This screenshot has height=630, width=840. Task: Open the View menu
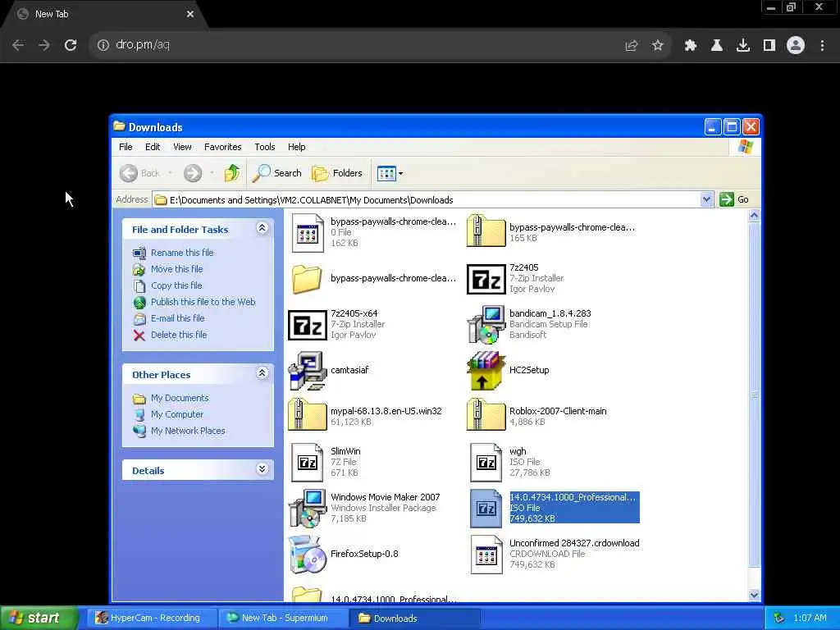(182, 147)
